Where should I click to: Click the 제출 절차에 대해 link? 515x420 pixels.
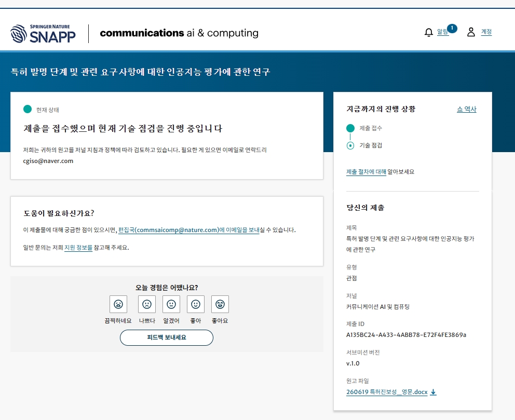click(366, 172)
